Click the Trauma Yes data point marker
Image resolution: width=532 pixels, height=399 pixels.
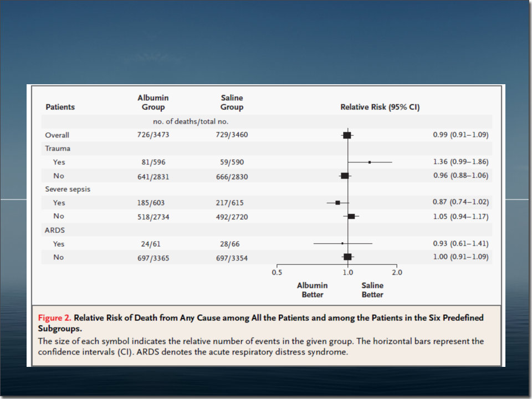(x=370, y=162)
